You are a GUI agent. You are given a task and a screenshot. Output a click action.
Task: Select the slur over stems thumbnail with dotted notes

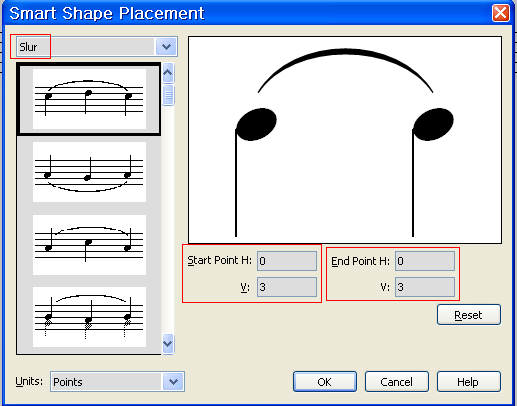coord(89,317)
